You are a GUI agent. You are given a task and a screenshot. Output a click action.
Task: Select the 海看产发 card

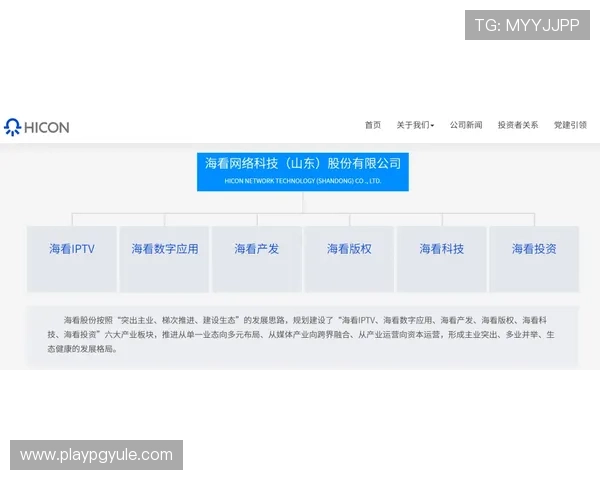coord(257,259)
